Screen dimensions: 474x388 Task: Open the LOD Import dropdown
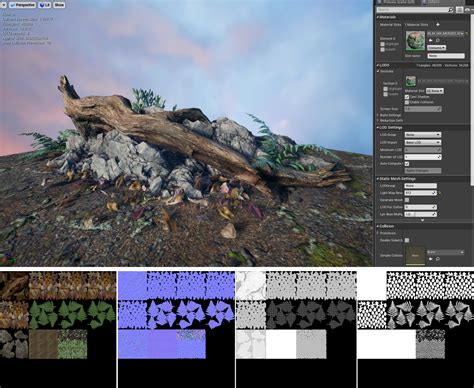(x=423, y=142)
